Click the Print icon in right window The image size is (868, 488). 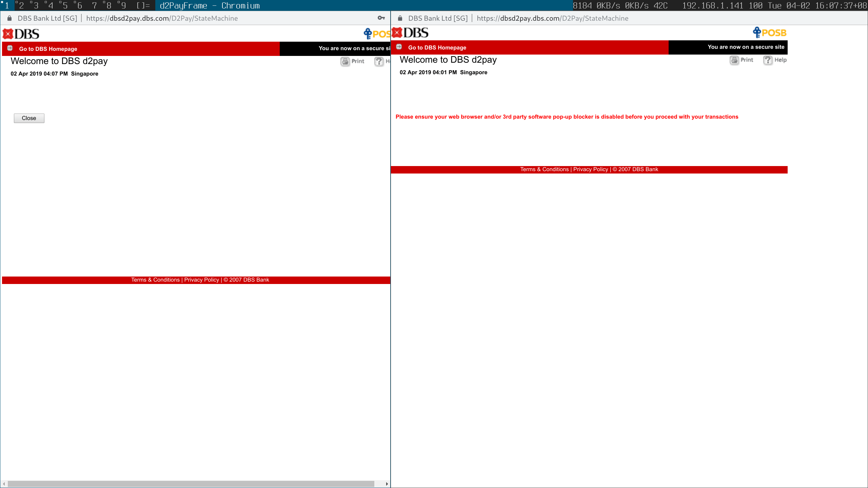734,60
